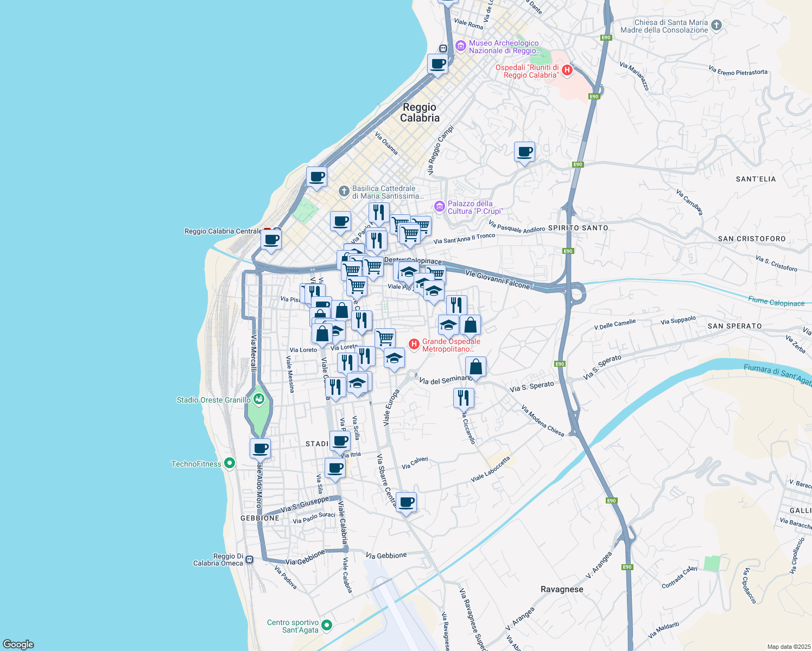
Task: Click the SAN CRISTOFORO district label
Action: [752, 239]
